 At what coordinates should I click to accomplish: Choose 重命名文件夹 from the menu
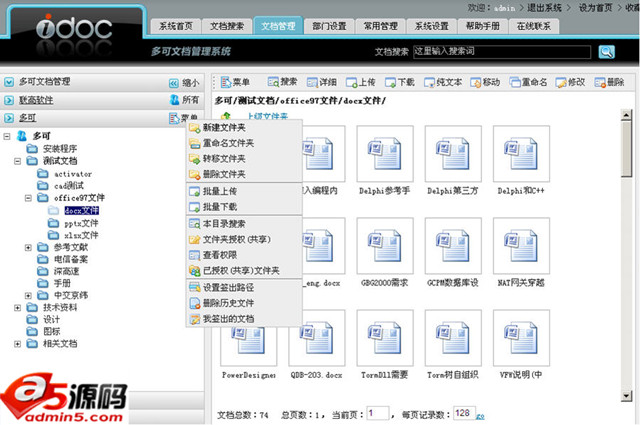coord(244,143)
